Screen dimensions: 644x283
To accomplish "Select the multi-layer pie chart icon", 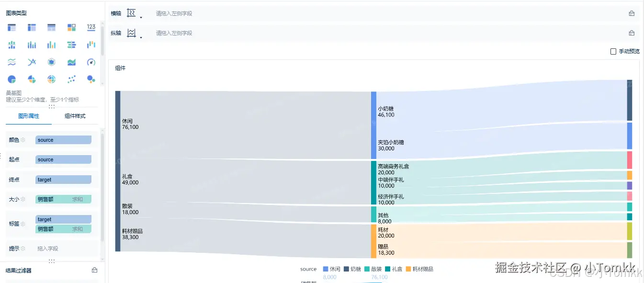I will [x=52, y=79].
